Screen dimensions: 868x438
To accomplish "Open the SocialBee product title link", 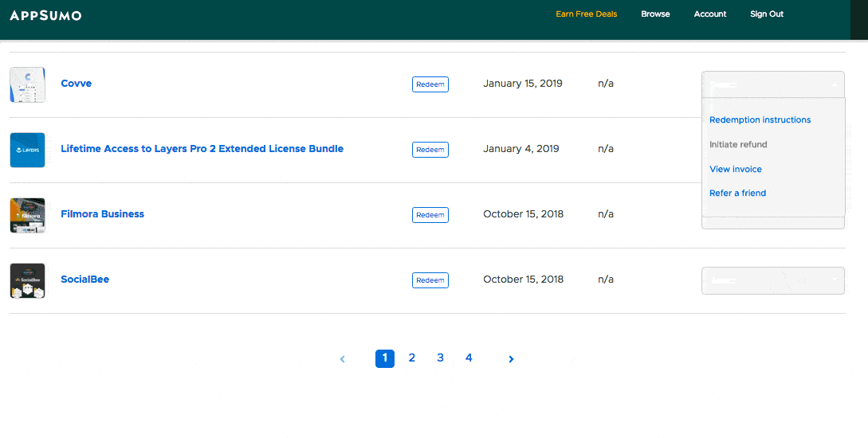I will tap(84, 280).
